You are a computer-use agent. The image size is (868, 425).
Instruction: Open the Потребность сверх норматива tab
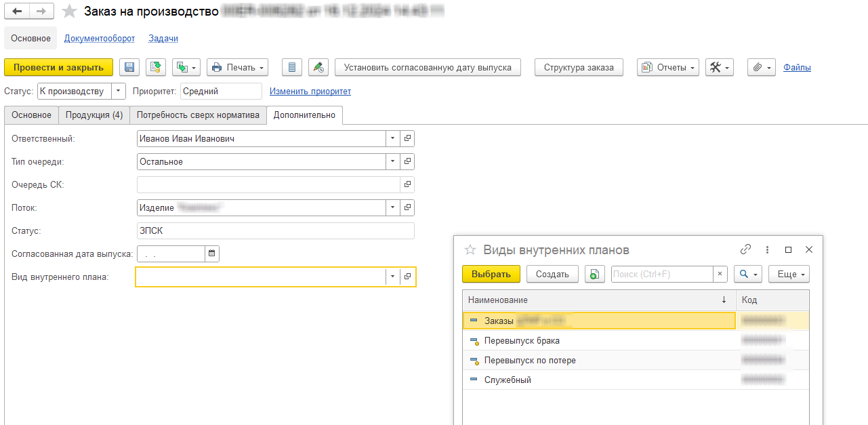[x=197, y=115]
